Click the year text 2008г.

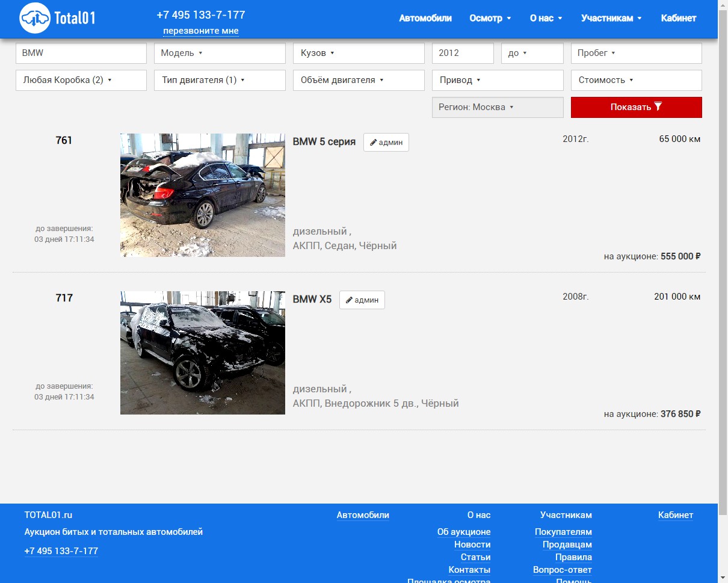pos(576,297)
